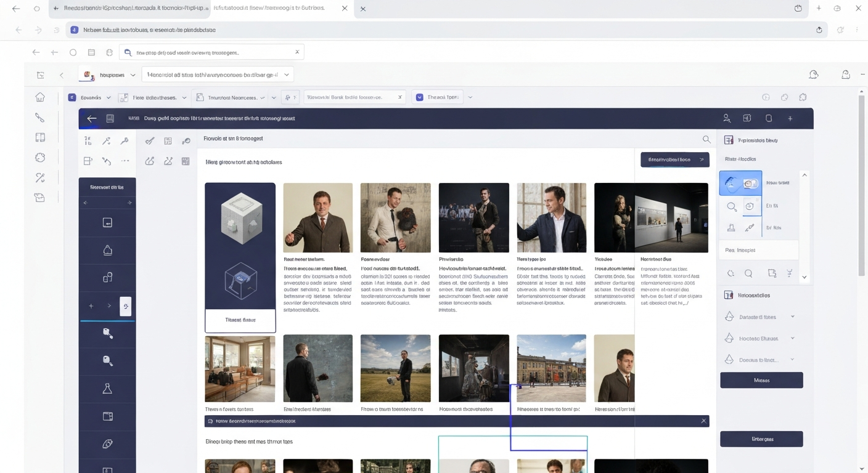Toggle the highlighted white button in dark panel
Image resolution: width=868 pixels, height=473 pixels.
point(125,305)
